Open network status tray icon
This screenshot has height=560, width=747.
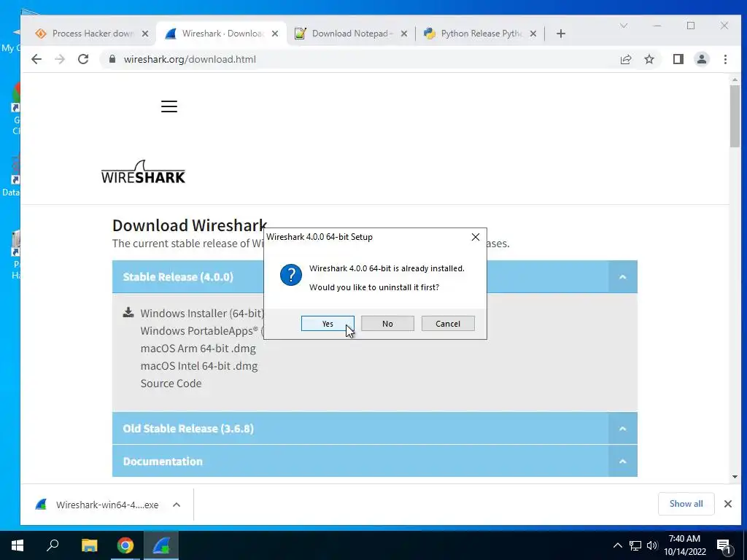[635, 545]
